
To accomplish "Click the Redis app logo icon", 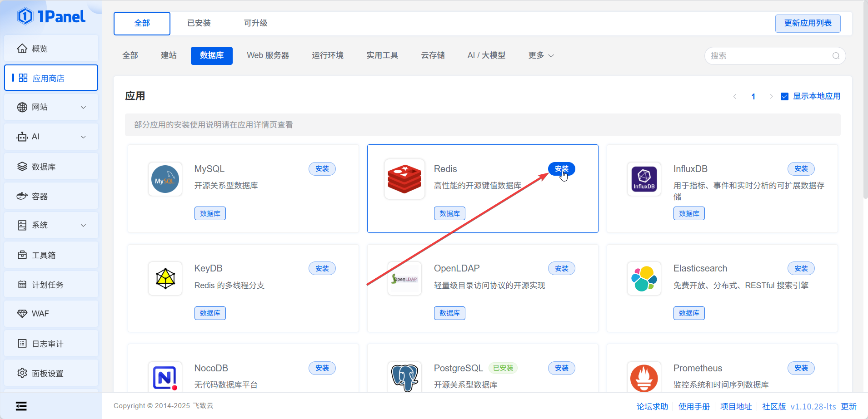I will pyautogui.click(x=404, y=179).
